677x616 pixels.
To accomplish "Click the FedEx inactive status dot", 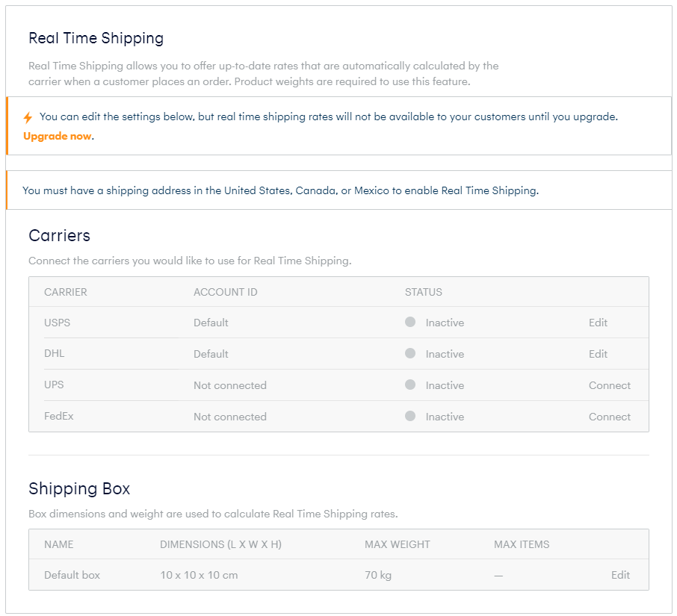I will (410, 416).
